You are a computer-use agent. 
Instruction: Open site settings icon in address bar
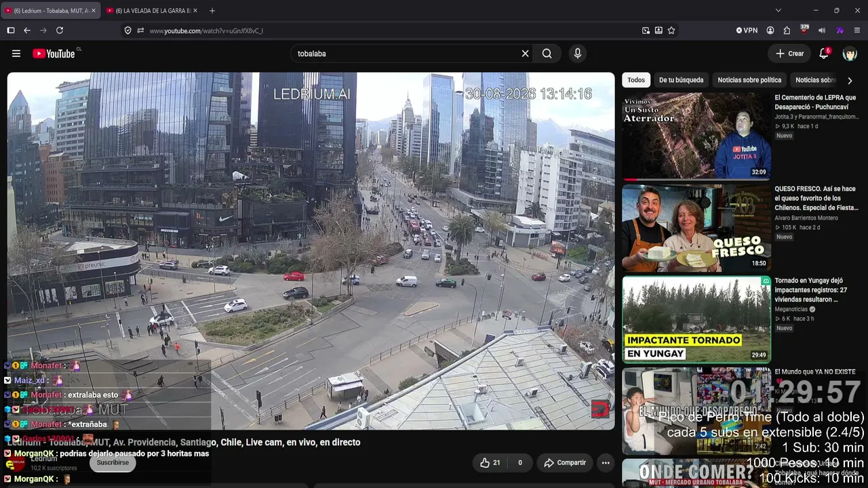[x=140, y=30]
